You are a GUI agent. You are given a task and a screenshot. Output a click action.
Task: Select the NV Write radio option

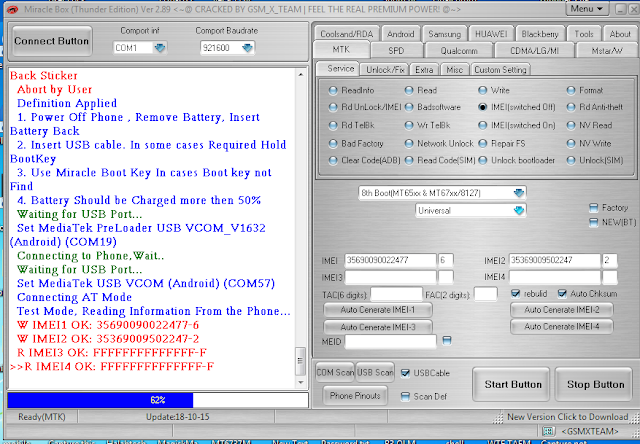571,144
